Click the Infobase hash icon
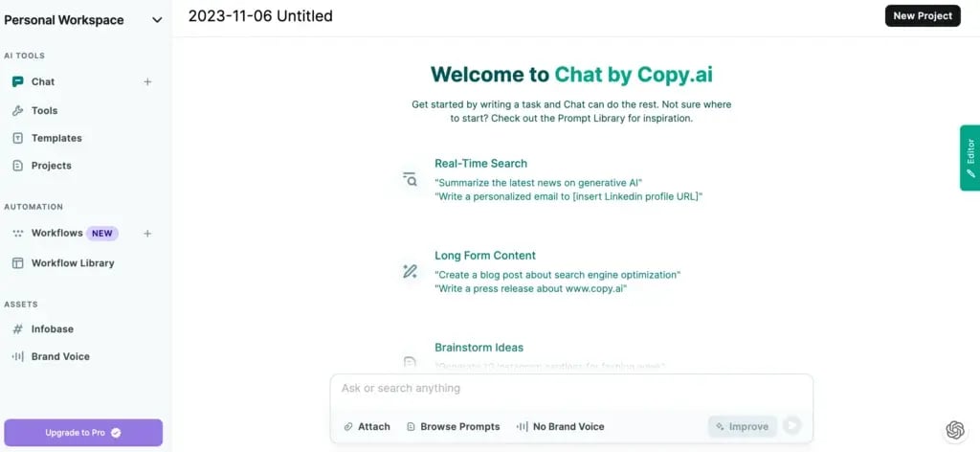The height and width of the screenshot is (452, 980). point(17,329)
